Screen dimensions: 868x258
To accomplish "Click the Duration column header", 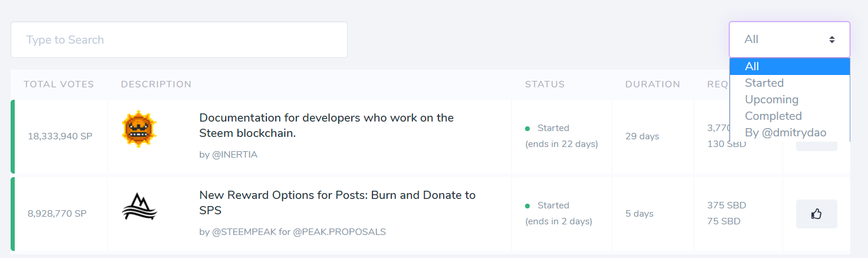I will pyautogui.click(x=652, y=84).
